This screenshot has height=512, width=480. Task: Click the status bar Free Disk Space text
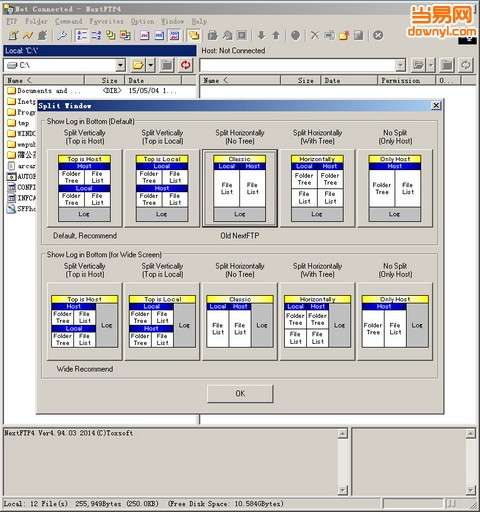click(x=226, y=503)
